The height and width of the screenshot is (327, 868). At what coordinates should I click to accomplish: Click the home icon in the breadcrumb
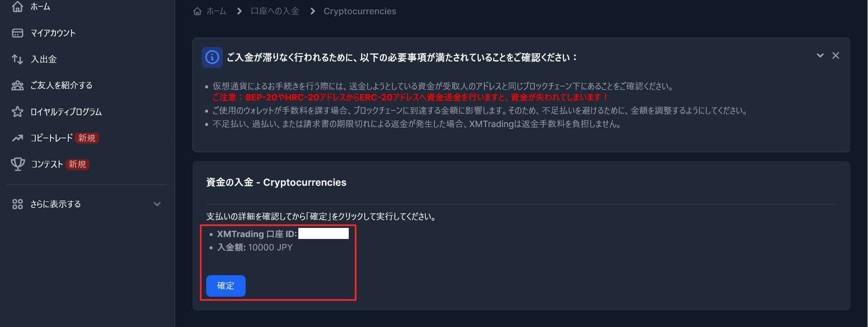click(x=197, y=11)
